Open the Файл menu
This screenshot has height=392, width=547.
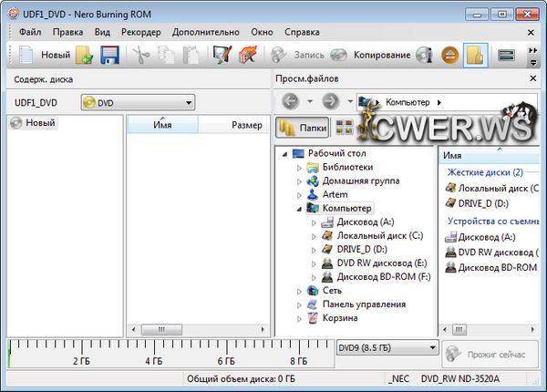pos(30,32)
